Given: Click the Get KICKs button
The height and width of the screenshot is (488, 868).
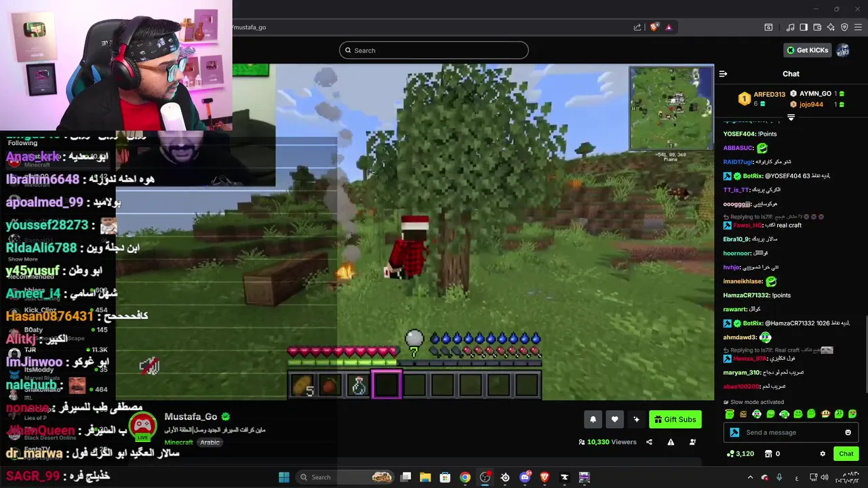Looking at the screenshot, I should (807, 50).
